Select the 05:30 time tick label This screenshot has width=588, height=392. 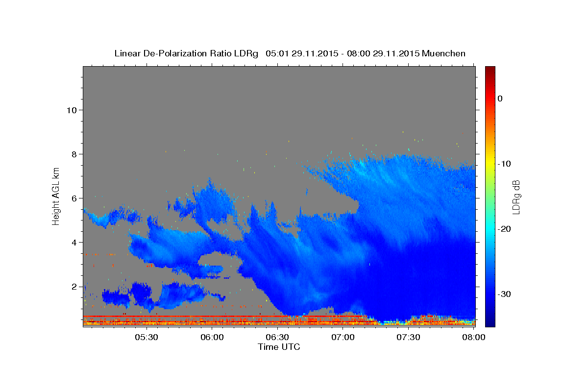point(147,337)
